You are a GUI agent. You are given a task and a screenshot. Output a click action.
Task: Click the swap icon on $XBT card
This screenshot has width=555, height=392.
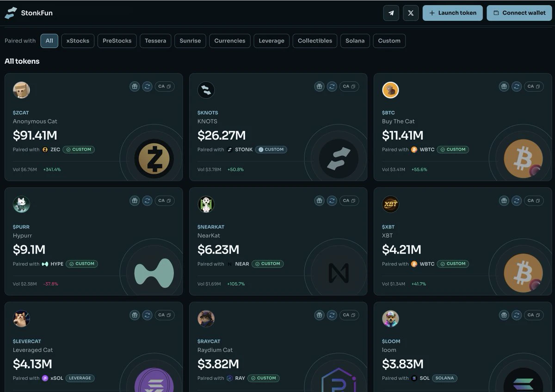coord(516,201)
